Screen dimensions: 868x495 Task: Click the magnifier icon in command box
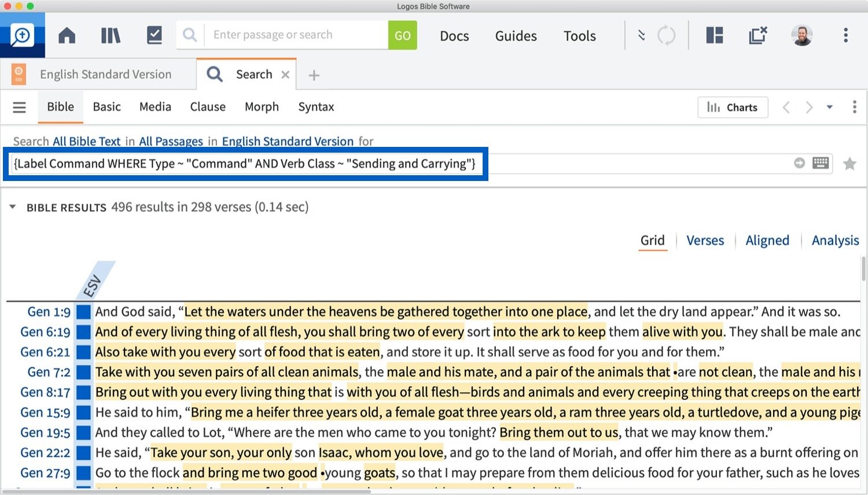[x=190, y=35]
